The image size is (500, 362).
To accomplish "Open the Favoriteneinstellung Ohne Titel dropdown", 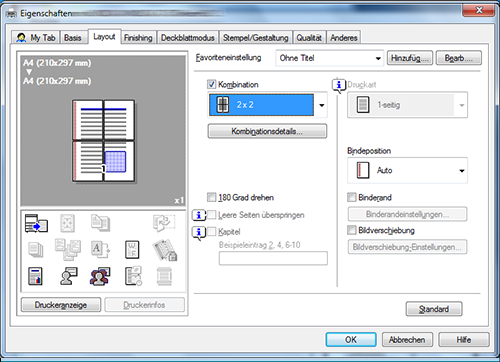I will pos(329,58).
